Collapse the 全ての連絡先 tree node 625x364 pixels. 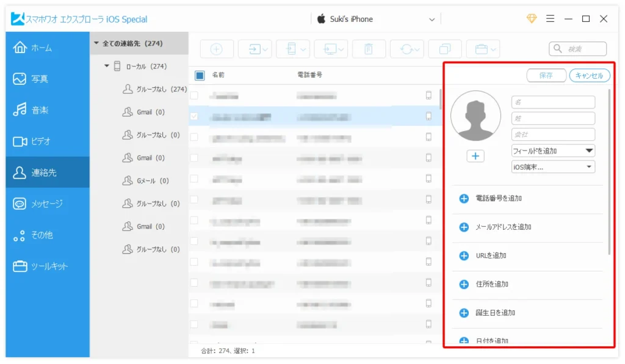point(96,43)
